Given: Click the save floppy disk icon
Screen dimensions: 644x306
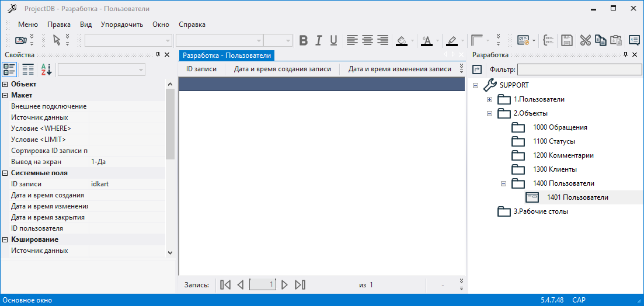Looking at the screenshot, I should (566, 40).
